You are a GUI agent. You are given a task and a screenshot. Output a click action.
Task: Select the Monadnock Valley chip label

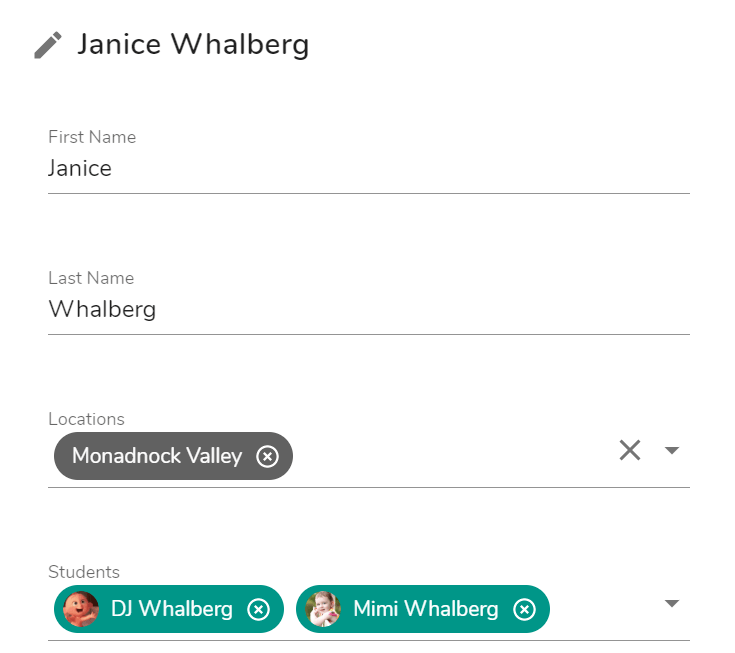point(157,456)
